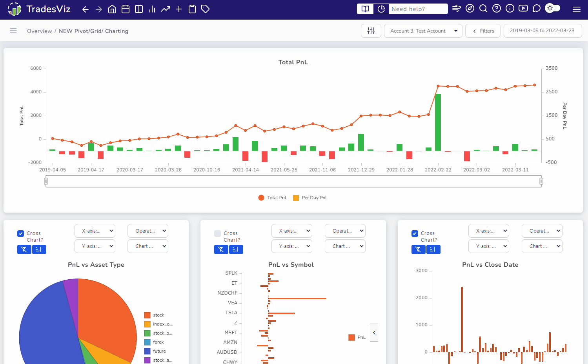
Task: Collapse legend arrow in Symbol chart
Action: [374, 333]
